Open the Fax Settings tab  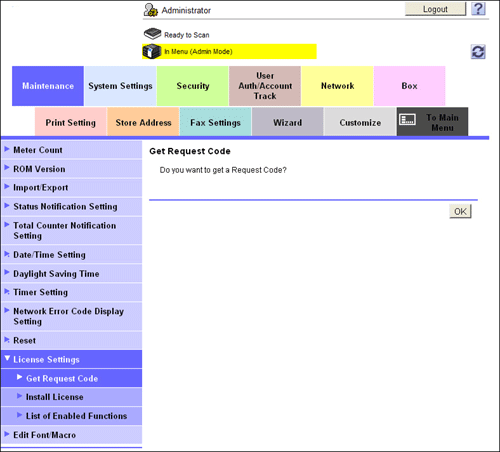pos(215,122)
